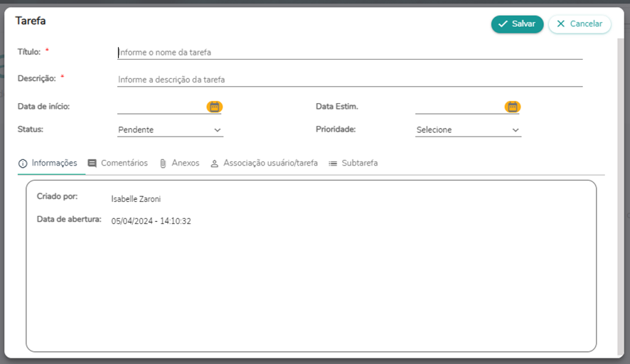Click the Data Estim. date field
The width and height of the screenshot is (630, 364).
(x=459, y=107)
